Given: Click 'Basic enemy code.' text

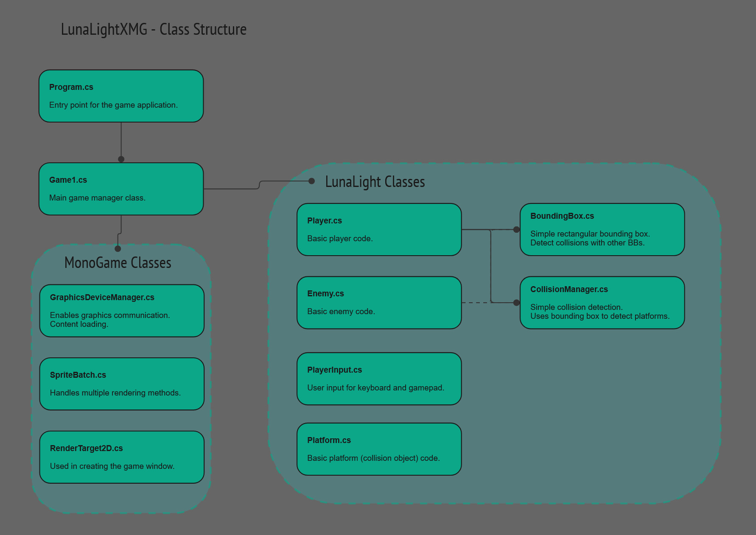Looking at the screenshot, I should (341, 312).
